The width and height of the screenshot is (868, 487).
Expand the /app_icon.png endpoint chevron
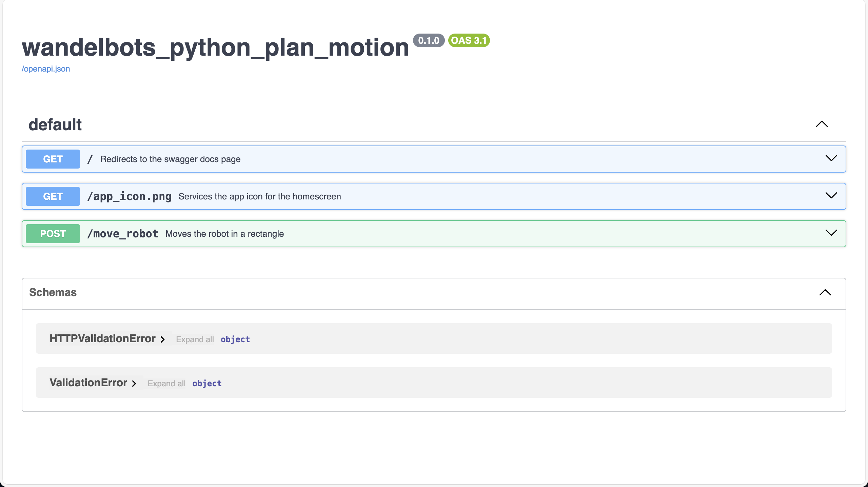[x=831, y=196]
